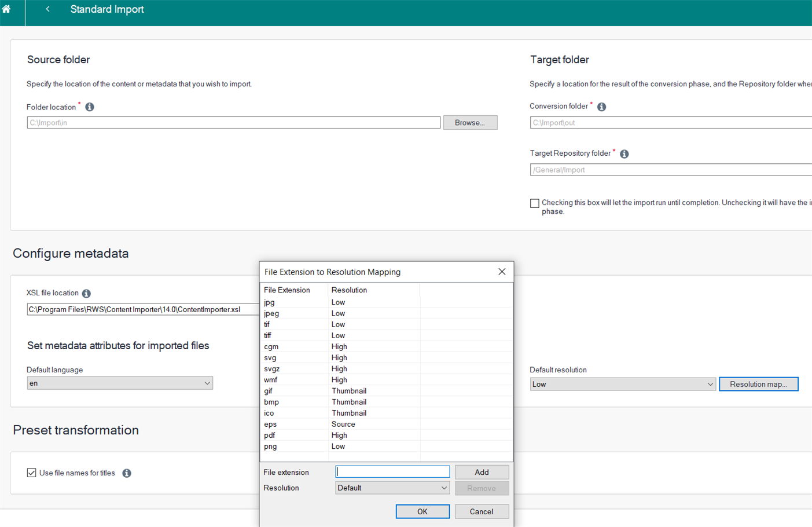Open the Resolution map dialog
Viewport: 812px width, 527px height.
pyautogui.click(x=759, y=383)
